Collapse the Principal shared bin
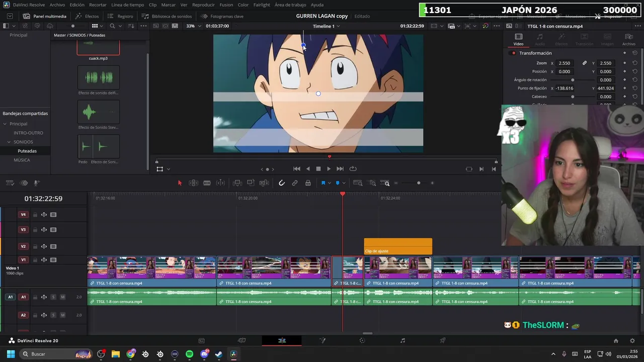Screen dimensions: 644x362 5,124
